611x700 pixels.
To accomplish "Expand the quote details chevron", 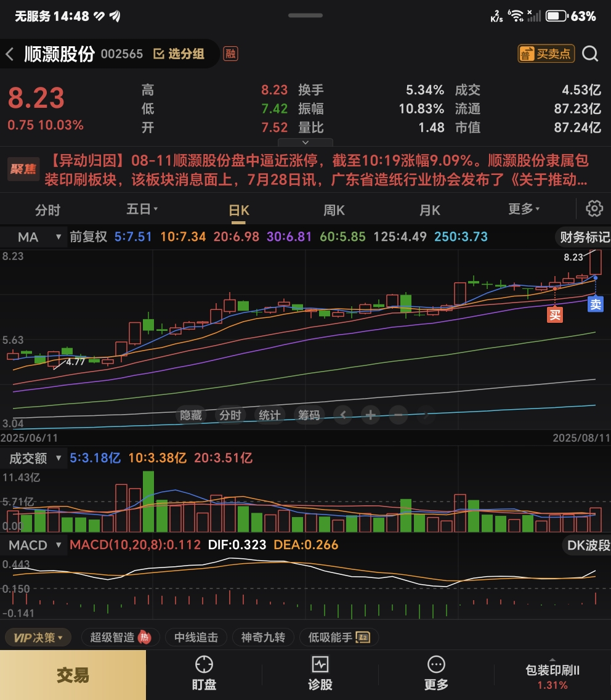I will click(305, 142).
